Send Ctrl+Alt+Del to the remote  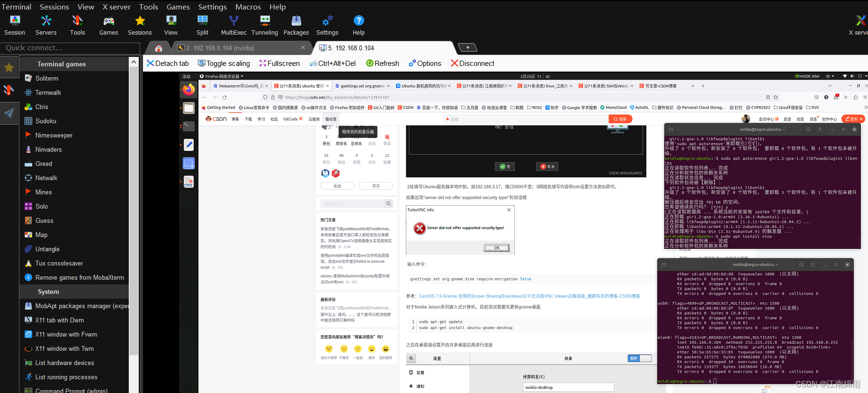(332, 64)
